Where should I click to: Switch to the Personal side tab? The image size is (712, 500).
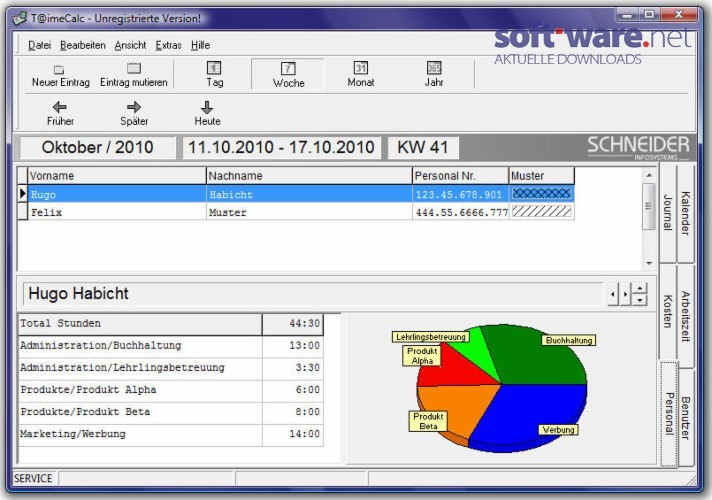668,414
